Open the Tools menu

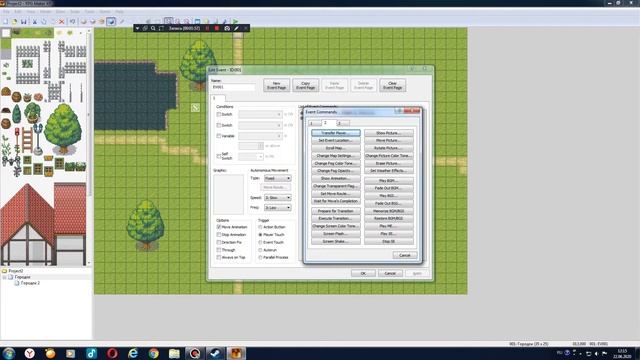(89, 11)
